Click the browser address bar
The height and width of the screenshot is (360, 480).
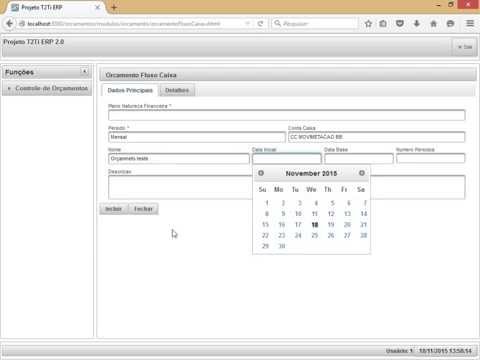(133, 24)
